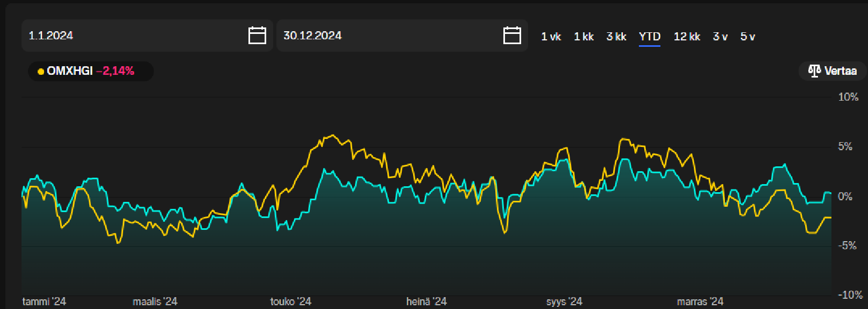Open the end date calendar picker icon

[512, 36]
